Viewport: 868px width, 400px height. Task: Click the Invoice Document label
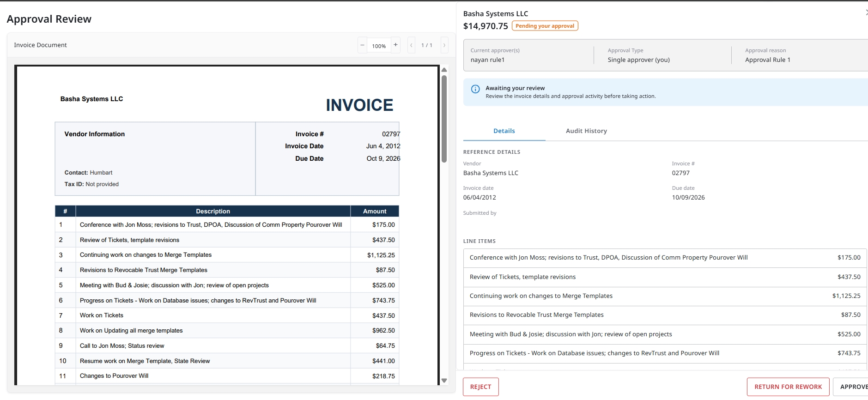click(x=40, y=45)
